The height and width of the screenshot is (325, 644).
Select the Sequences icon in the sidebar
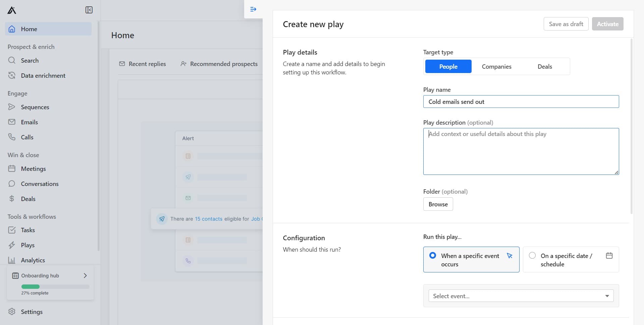[12, 107]
